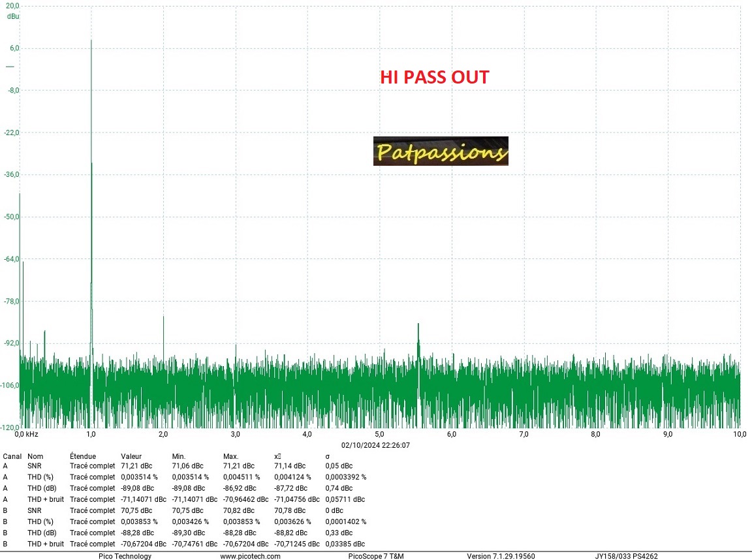
Task: Click the dBu unit label on vertical axis
Action: 13,16
